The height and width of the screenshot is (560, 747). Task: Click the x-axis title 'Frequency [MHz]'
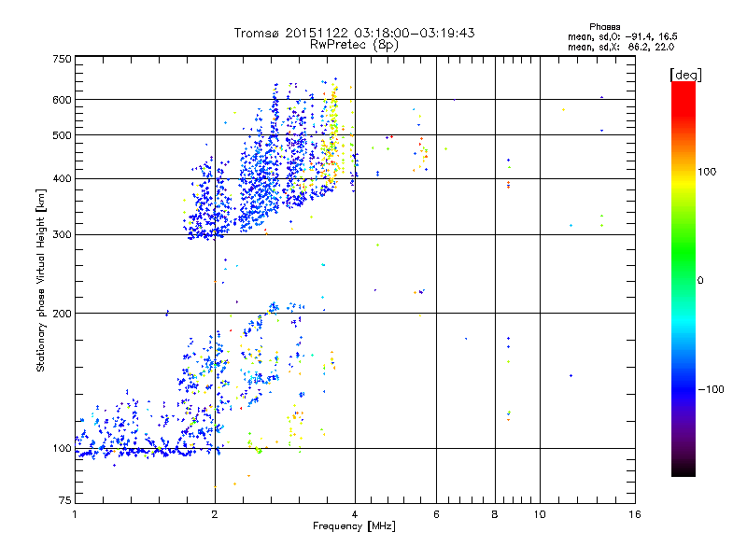pyautogui.click(x=354, y=526)
